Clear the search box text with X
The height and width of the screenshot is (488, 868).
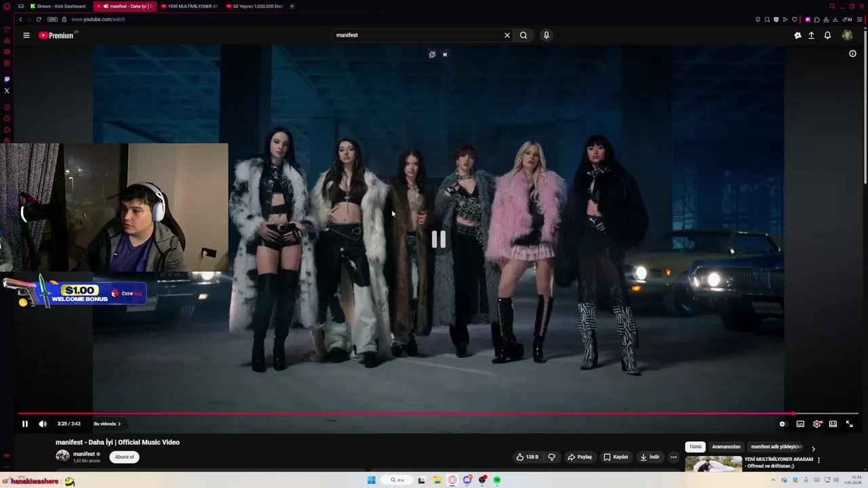507,35
